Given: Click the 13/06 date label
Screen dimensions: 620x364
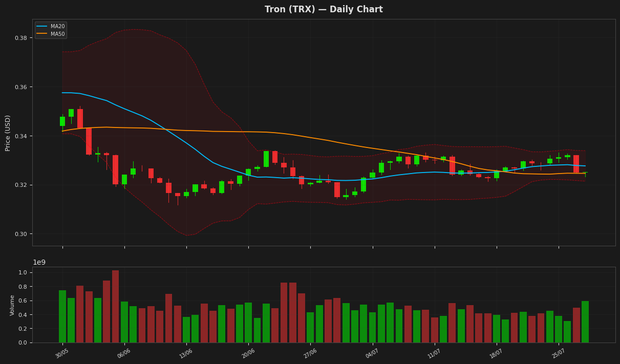Looking at the screenshot, I should tap(186, 353).
